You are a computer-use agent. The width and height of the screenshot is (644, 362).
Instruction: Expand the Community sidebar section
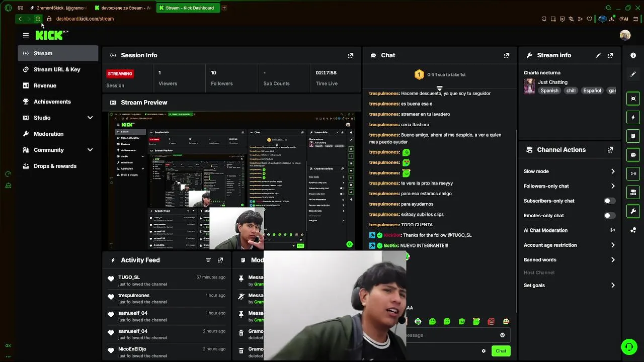90,150
